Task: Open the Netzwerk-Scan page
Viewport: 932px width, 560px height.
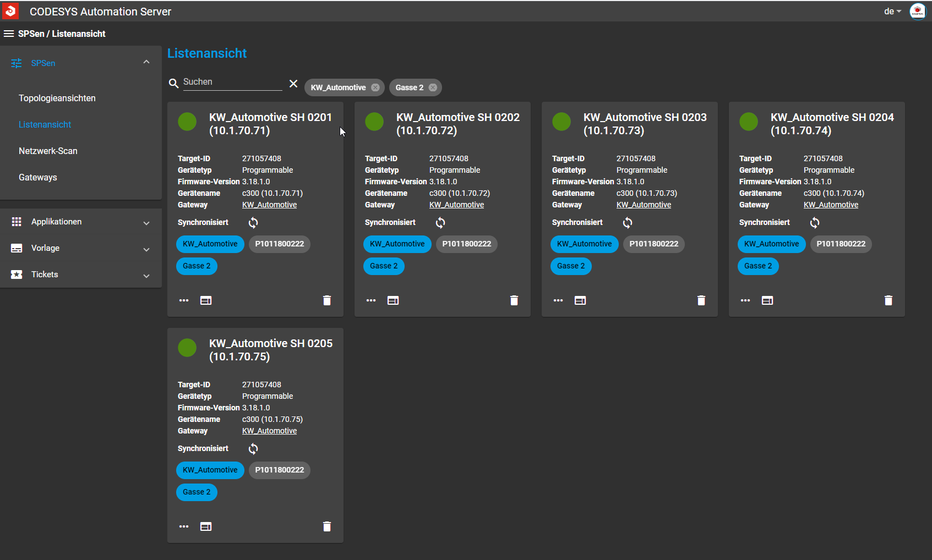Action: tap(48, 151)
